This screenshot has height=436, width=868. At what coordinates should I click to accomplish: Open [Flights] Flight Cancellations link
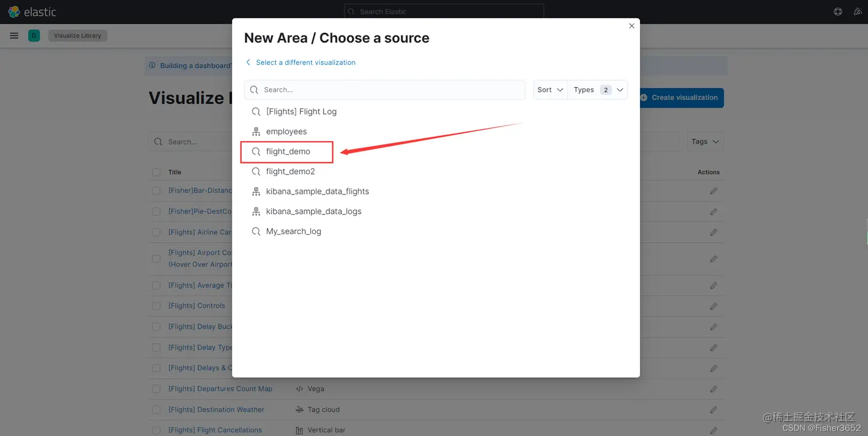pyautogui.click(x=215, y=430)
